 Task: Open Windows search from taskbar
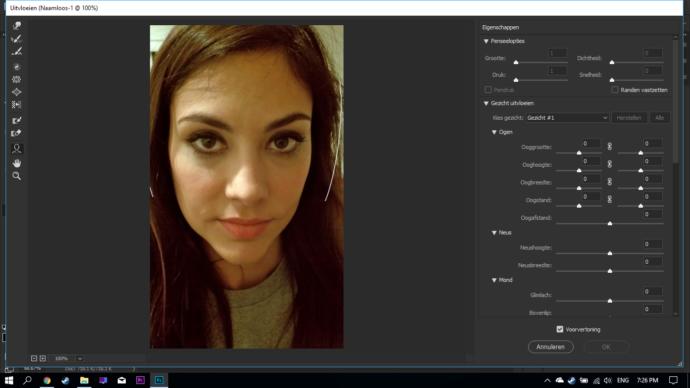pyautogui.click(x=27, y=380)
